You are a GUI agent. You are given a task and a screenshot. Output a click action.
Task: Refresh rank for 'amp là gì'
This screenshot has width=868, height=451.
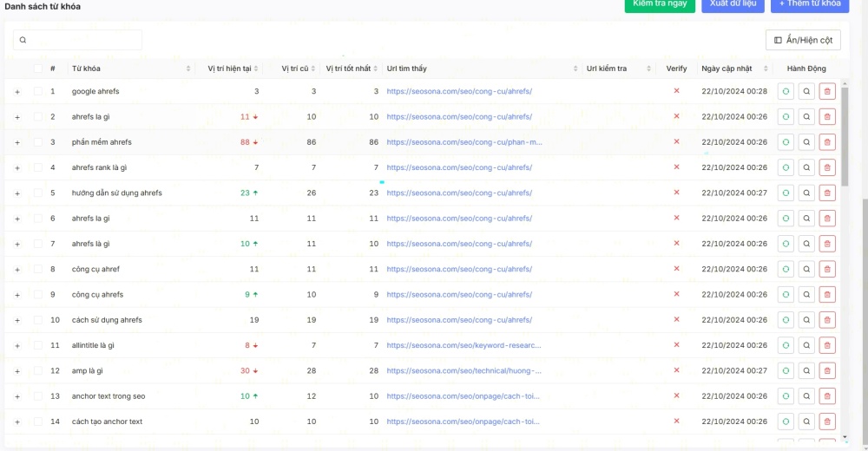tap(786, 370)
